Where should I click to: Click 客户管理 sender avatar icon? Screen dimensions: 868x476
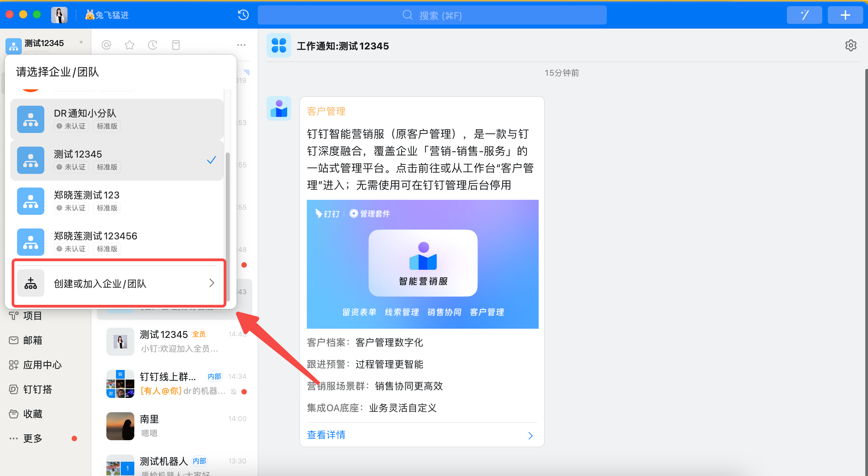(279, 108)
